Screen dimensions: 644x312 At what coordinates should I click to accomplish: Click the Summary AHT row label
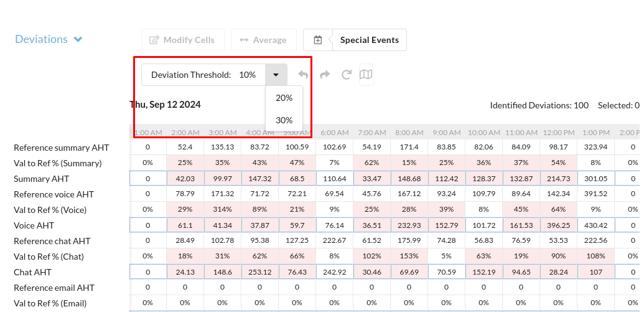pyautogui.click(x=42, y=179)
